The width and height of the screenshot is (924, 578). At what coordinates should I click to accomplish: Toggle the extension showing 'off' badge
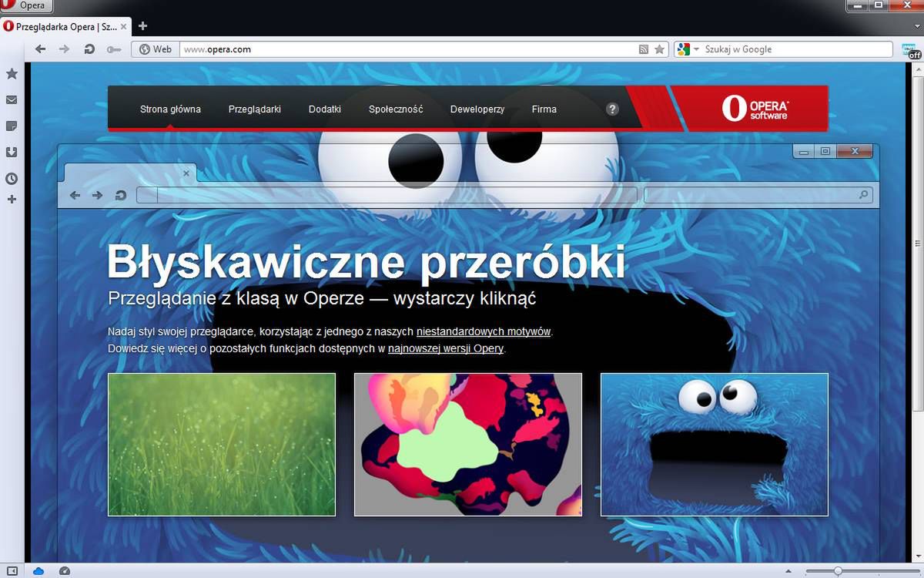912,51
